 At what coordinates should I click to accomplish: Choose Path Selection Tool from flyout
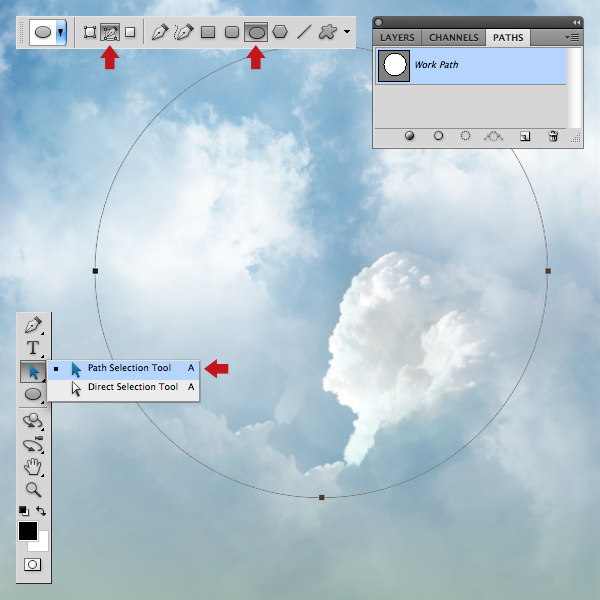pyautogui.click(x=123, y=369)
